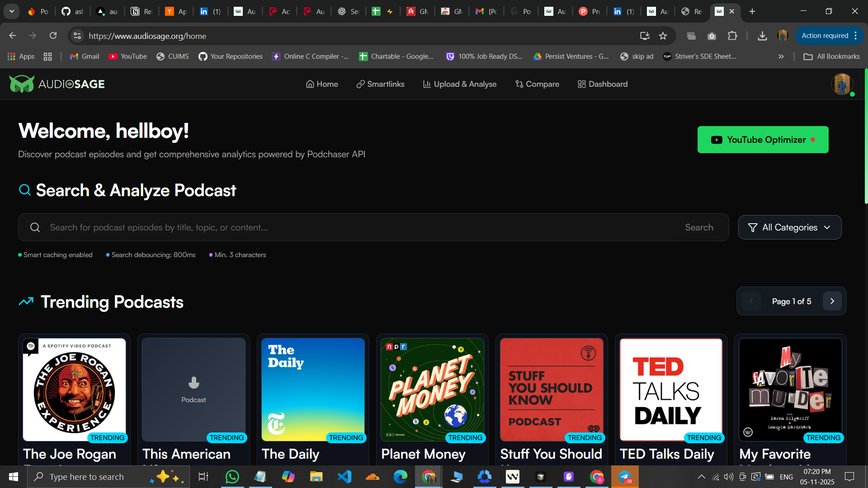Open the Planet Money podcast thumbnail

click(x=432, y=389)
